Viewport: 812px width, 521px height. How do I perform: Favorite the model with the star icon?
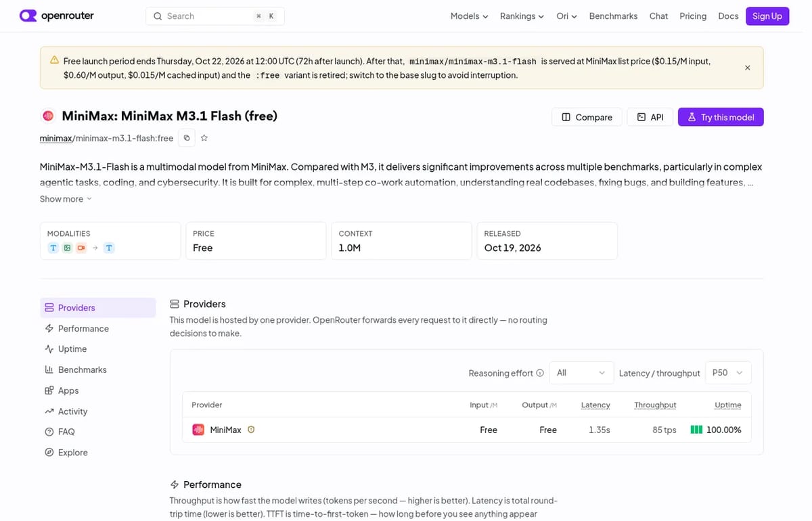click(204, 138)
